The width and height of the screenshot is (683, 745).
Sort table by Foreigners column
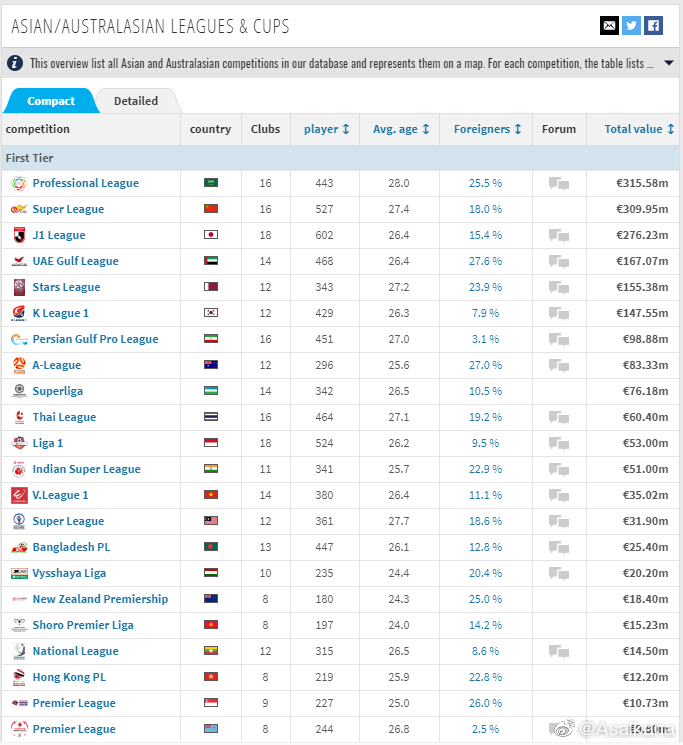pyautogui.click(x=487, y=129)
